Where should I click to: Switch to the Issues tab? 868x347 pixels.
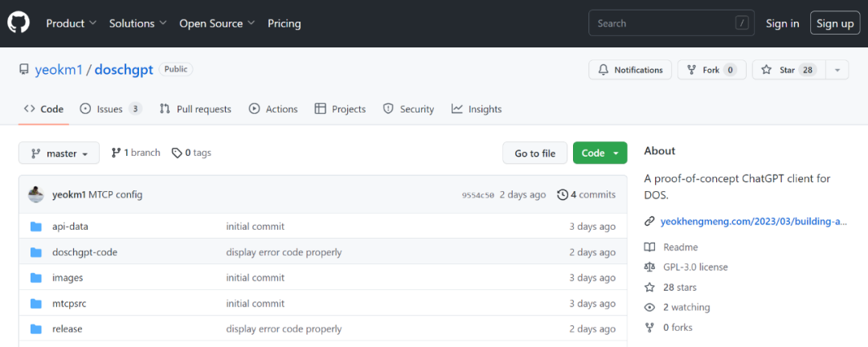pyautogui.click(x=110, y=109)
